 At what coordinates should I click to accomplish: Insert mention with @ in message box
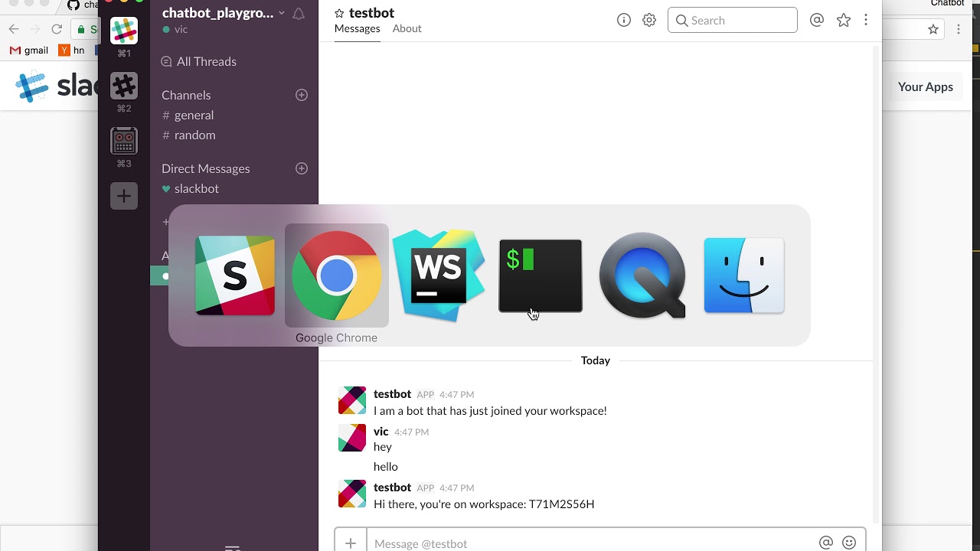pyautogui.click(x=825, y=543)
